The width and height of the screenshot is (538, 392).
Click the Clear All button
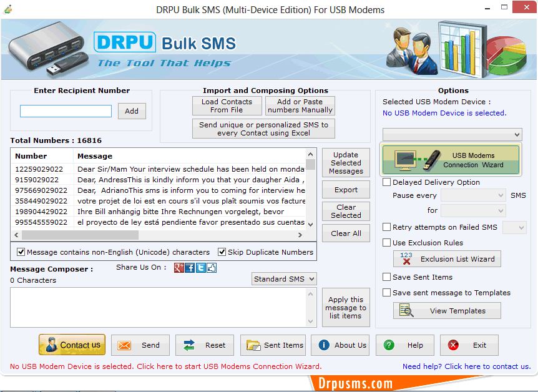click(x=346, y=233)
